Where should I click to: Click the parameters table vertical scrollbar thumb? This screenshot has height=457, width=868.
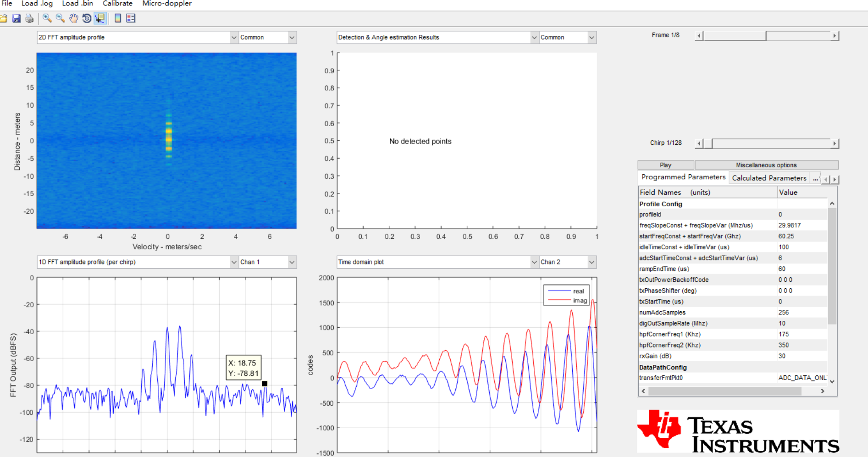[x=832, y=266]
